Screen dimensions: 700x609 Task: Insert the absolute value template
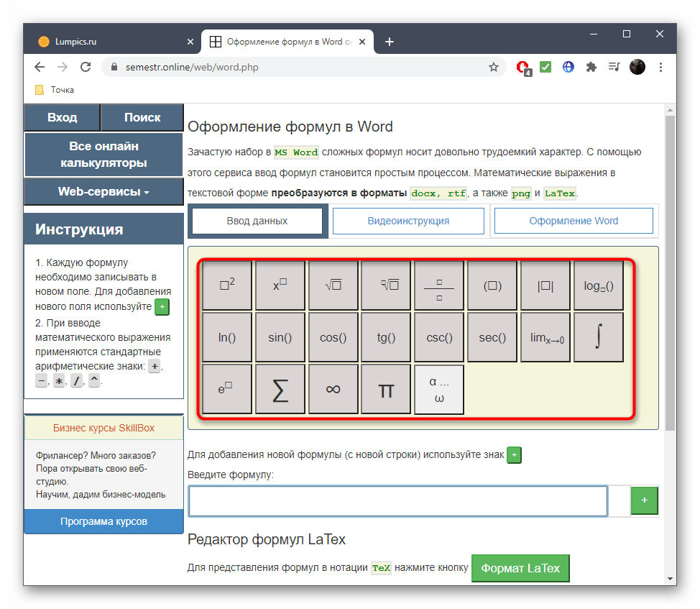tap(545, 285)
